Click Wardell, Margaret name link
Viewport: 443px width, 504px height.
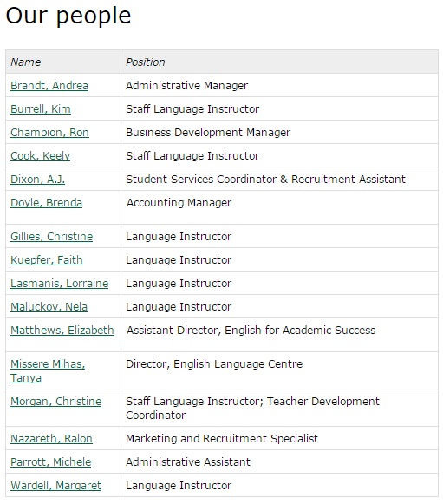click(x=55, y=486)
